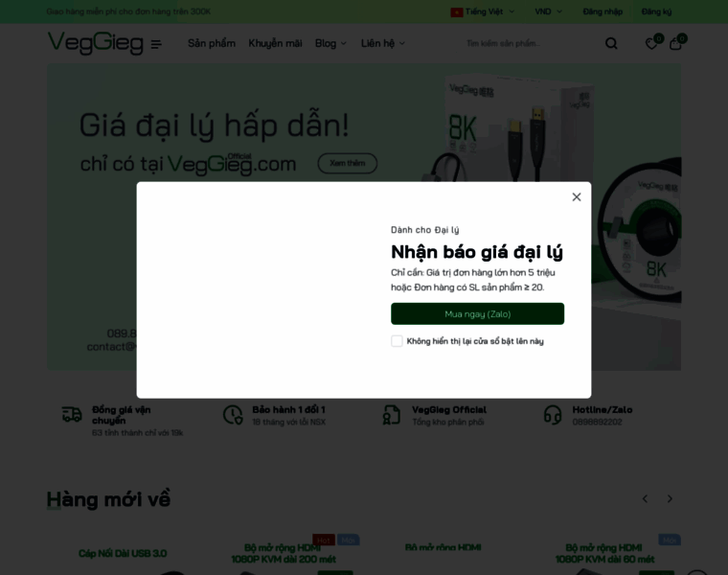The height and width of the screenshot is (575, 728).
Task: Show previous new arrivals with left arrow
Action: [x=645, y=498]
